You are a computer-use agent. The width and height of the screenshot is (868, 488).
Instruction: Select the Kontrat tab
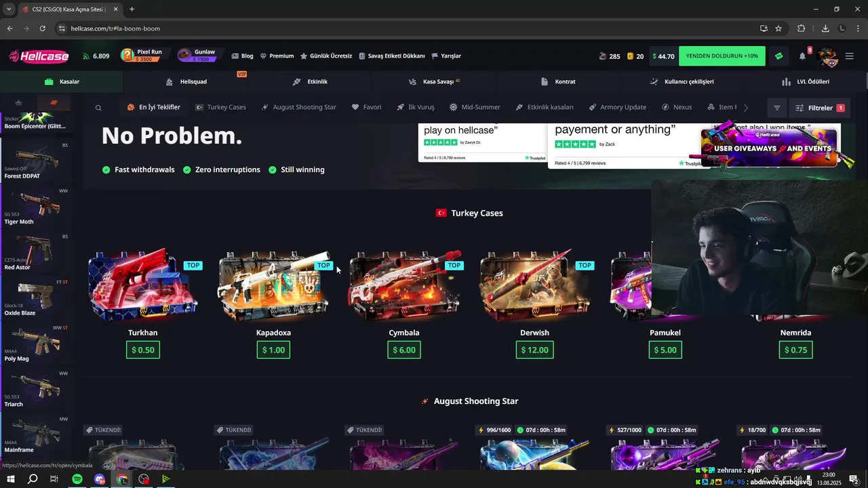pos(558,81)
